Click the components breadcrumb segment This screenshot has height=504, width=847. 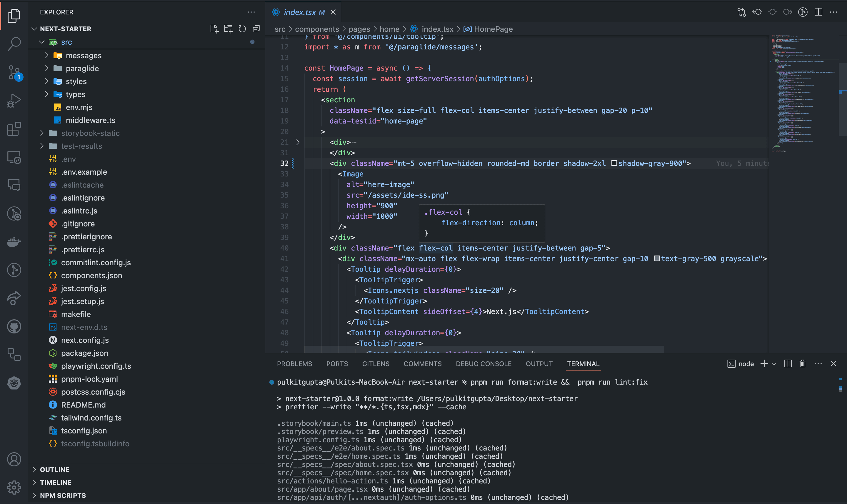click(x=317, y=29)
